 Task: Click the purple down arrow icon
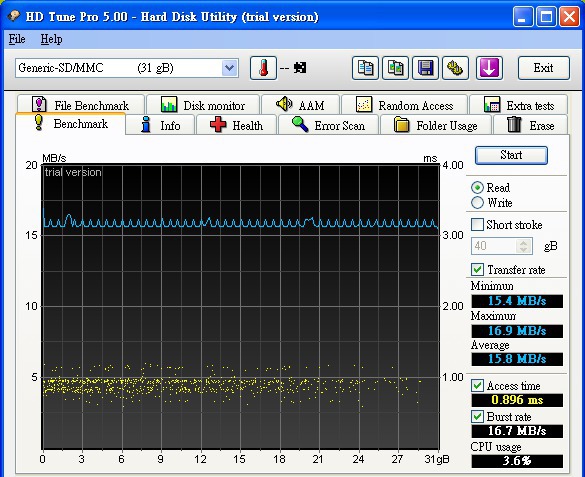[489, 68]
